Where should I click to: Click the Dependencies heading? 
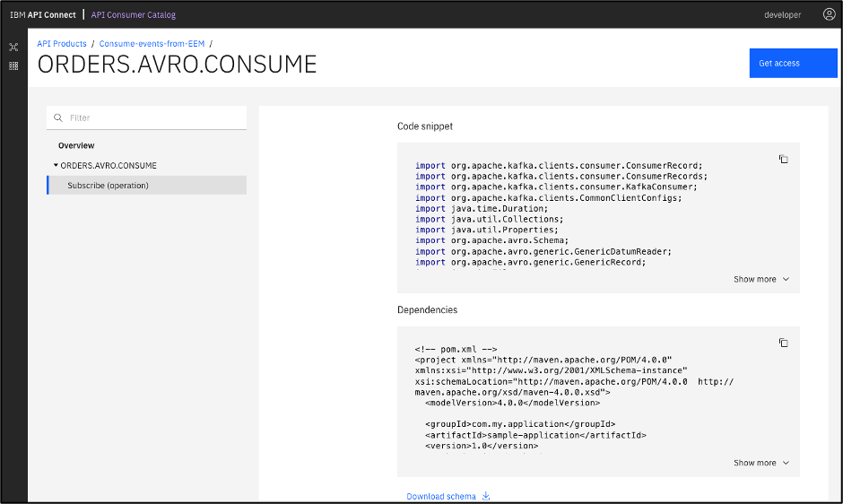pos(428,309)
